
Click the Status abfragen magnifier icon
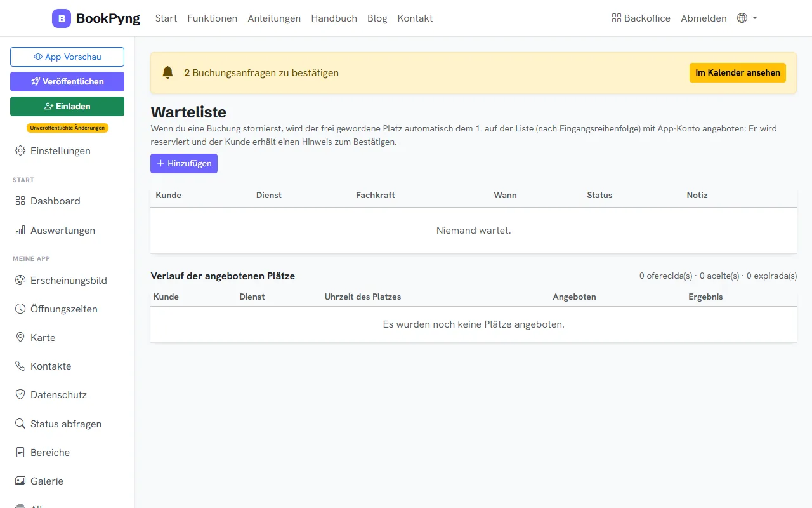(x=20, y=424)
